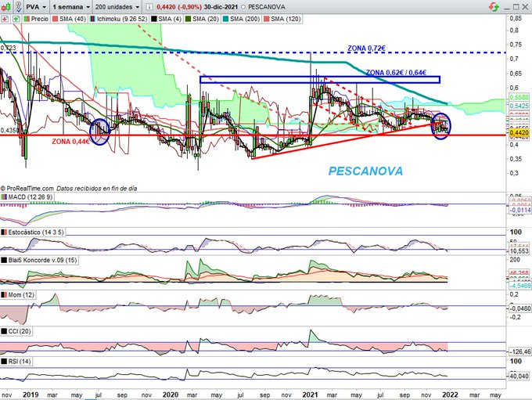Click the Ichimoku color swatch
Viewport: 532px width, 400px height.
[x=92, y=19]
